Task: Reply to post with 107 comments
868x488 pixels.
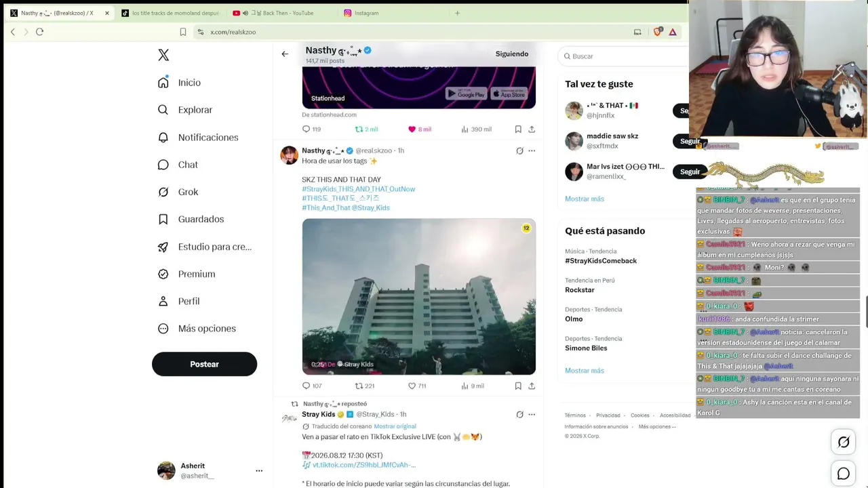Action: (312, 386)
